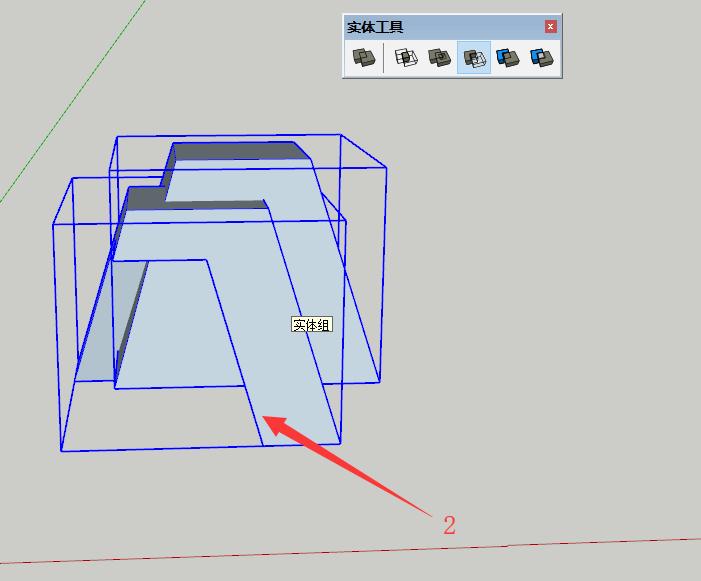Click the green axis line at top-left
Screen dimensions: 701x581
coord(60,110)
